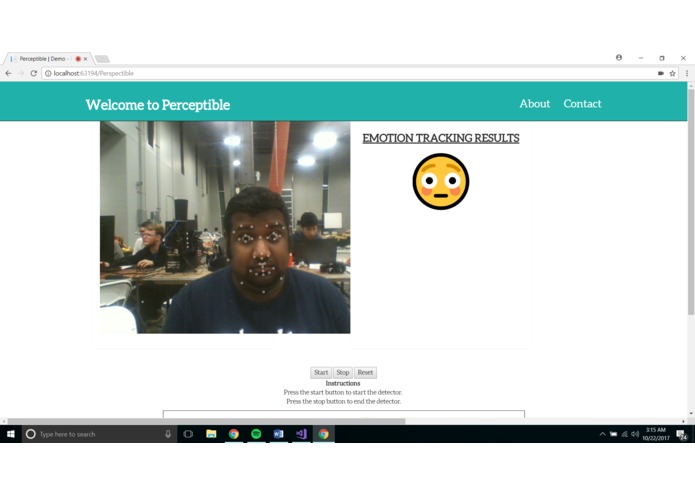Click the battery tray icon
This screenshot has height=494, width=695.
point(613,434)
